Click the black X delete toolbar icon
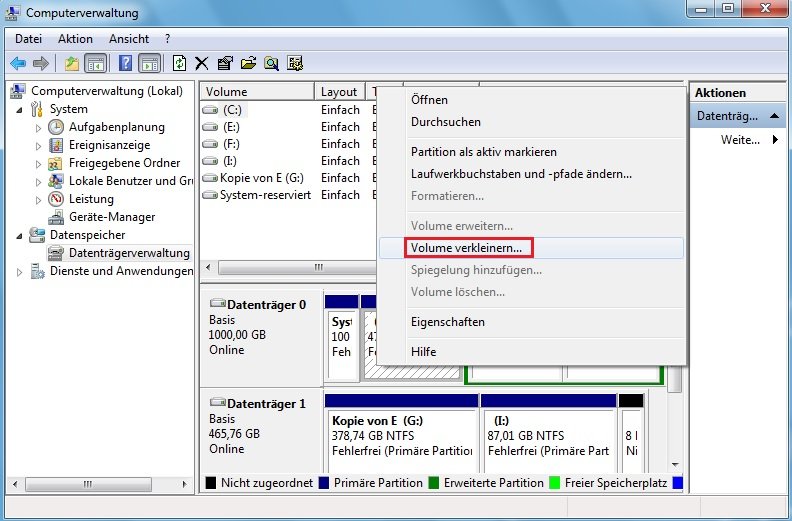The width and height of the screenshot is (792, 521). 202,64
